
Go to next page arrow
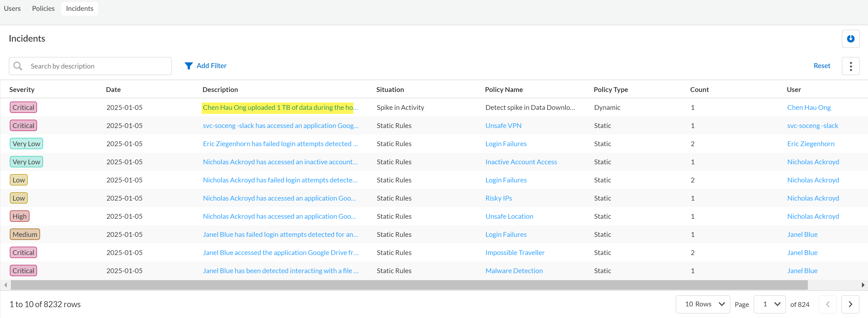tap(850, 304)
